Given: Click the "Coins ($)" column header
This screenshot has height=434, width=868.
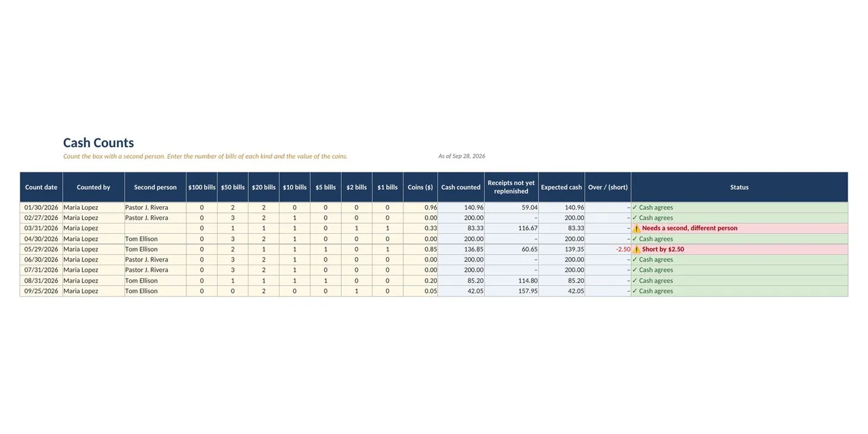Looking at the screenshot, I should coord(420,187).
